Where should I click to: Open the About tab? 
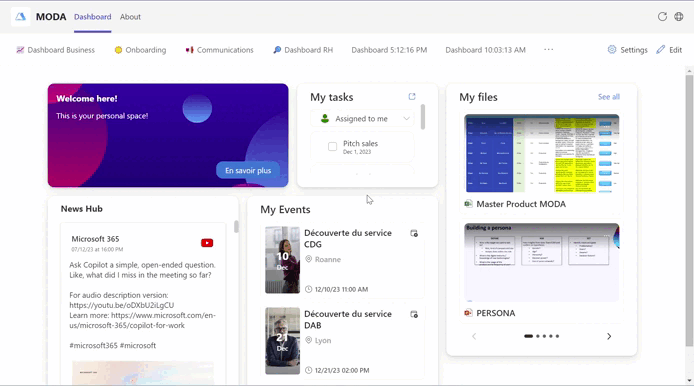[130, 17]
